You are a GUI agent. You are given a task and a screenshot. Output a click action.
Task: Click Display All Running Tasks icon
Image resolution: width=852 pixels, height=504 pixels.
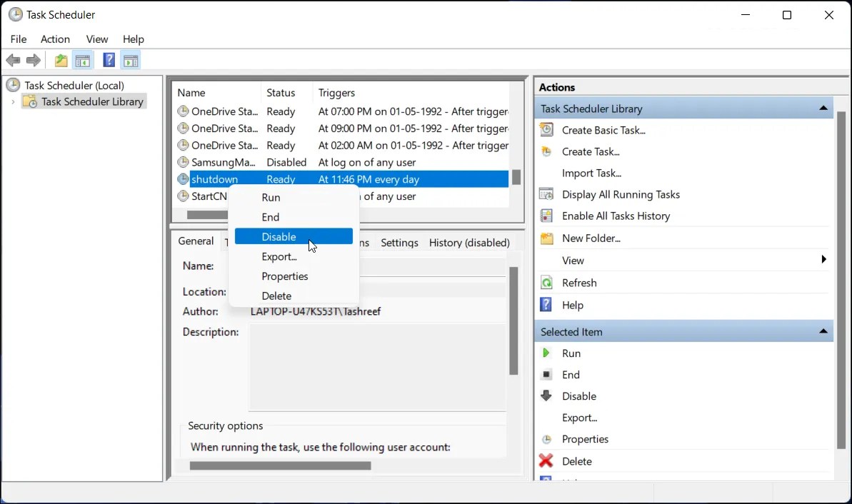547,194
